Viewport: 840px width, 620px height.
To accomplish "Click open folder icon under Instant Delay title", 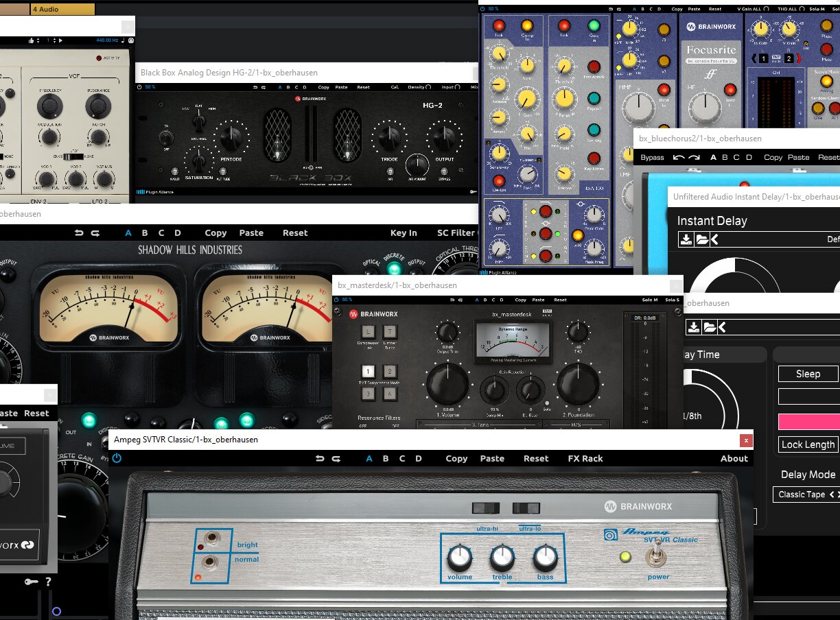I will point(701,239).
